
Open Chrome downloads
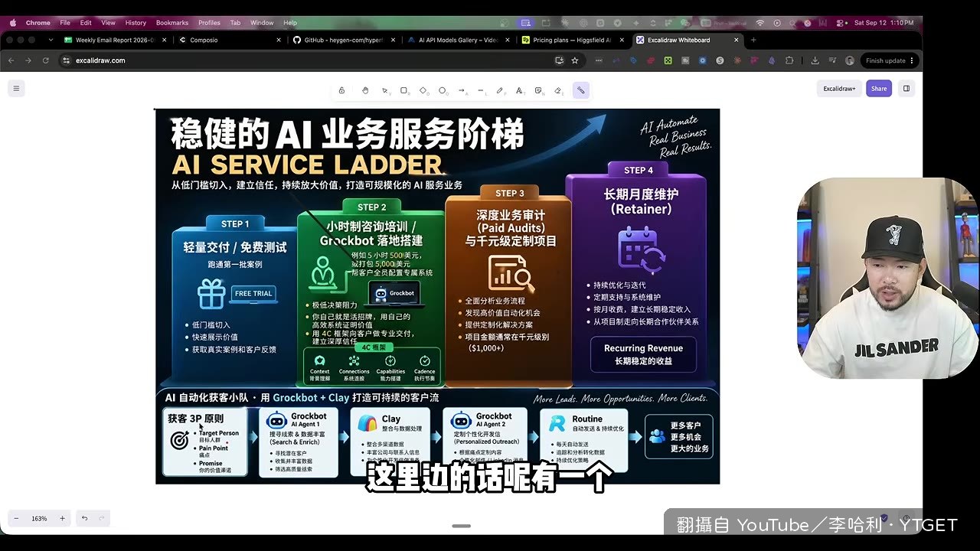(x=815, y=60)
